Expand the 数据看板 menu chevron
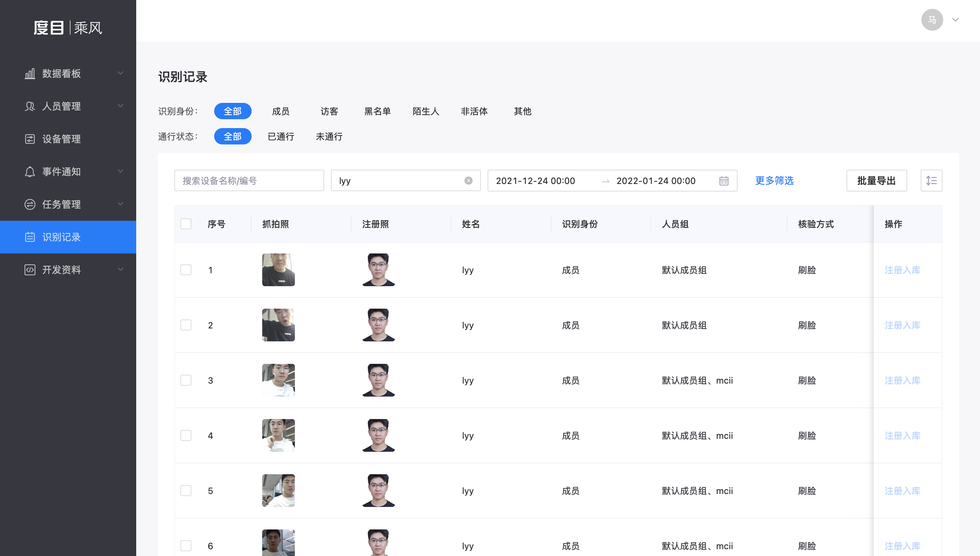Image resolution: width=980 pixels, height=556 pixels. 121,73
